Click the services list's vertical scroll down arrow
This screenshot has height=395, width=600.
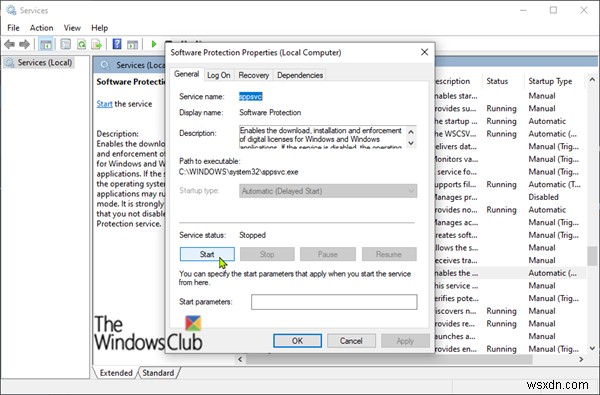point(592,348)
